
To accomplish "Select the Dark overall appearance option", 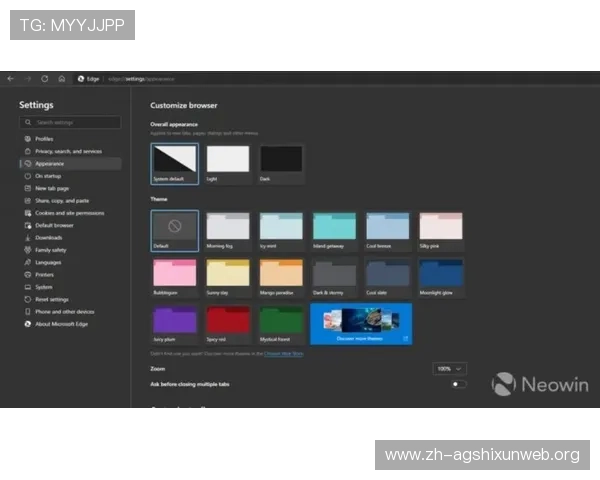I will point(281,161).
